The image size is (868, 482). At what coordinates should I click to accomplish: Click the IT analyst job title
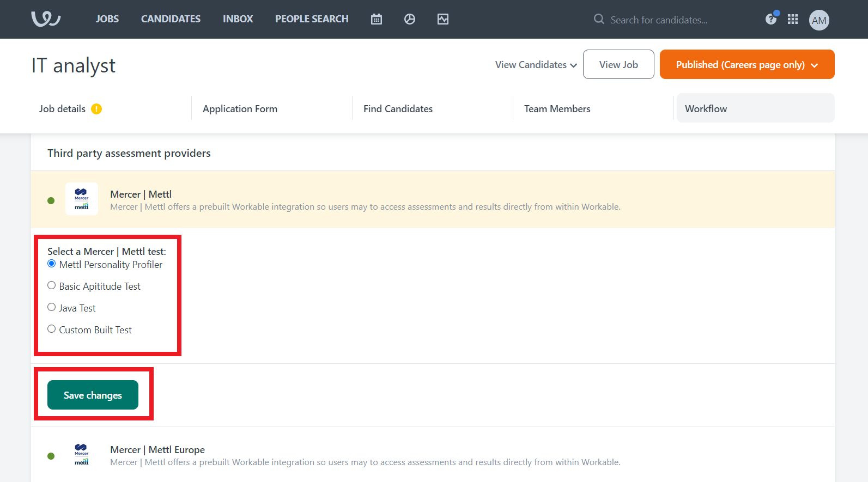pyautogui.click(x=74, y=65)
